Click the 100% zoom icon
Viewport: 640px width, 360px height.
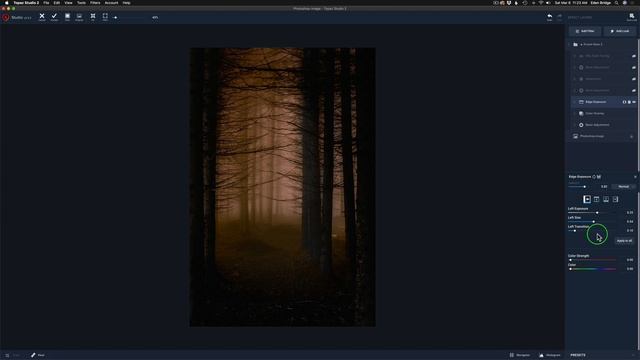point(105,16)
